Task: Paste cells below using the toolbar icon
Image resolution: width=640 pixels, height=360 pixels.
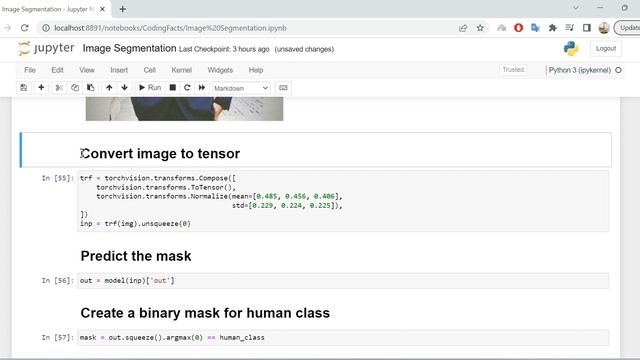Action: point(91,88)
